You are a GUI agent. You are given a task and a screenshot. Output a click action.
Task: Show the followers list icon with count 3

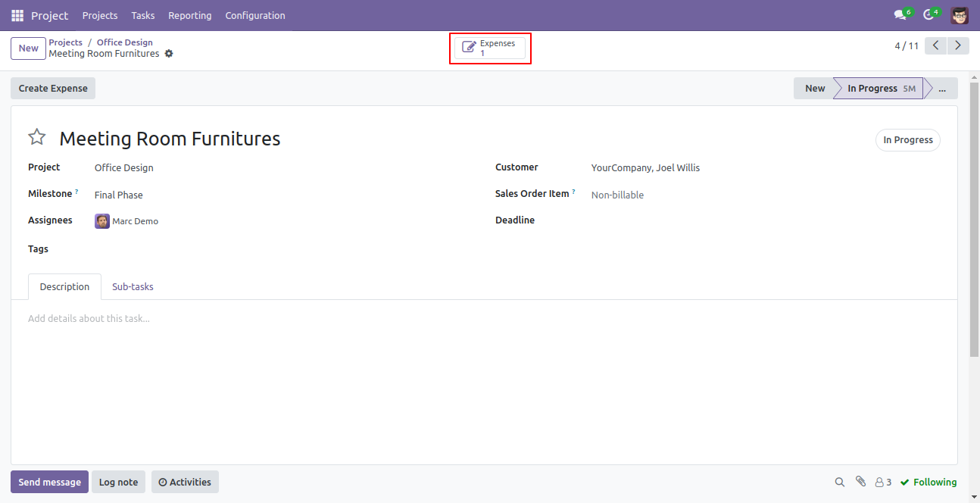[883, 482]
